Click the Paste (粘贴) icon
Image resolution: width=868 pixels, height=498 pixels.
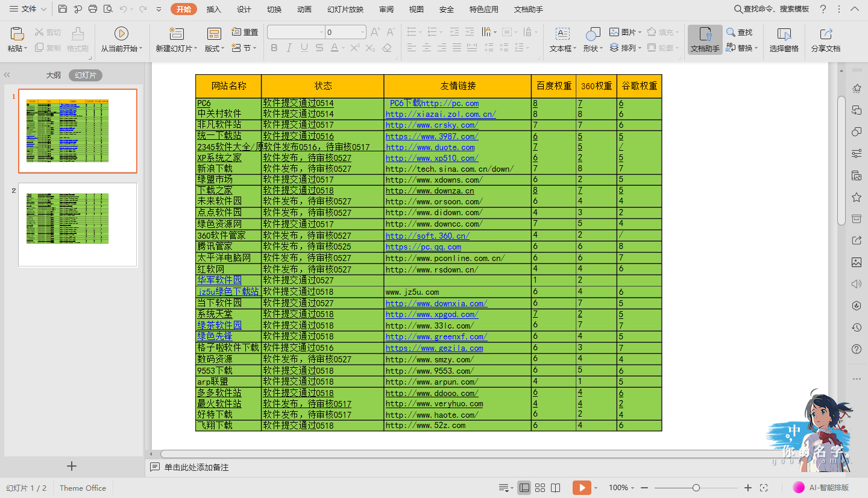click(x=17, y=34)
